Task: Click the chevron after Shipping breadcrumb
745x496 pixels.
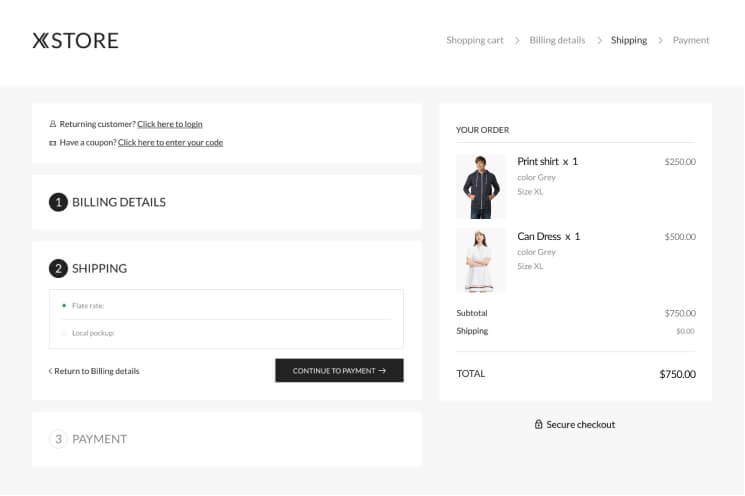Action: [660, 40]
